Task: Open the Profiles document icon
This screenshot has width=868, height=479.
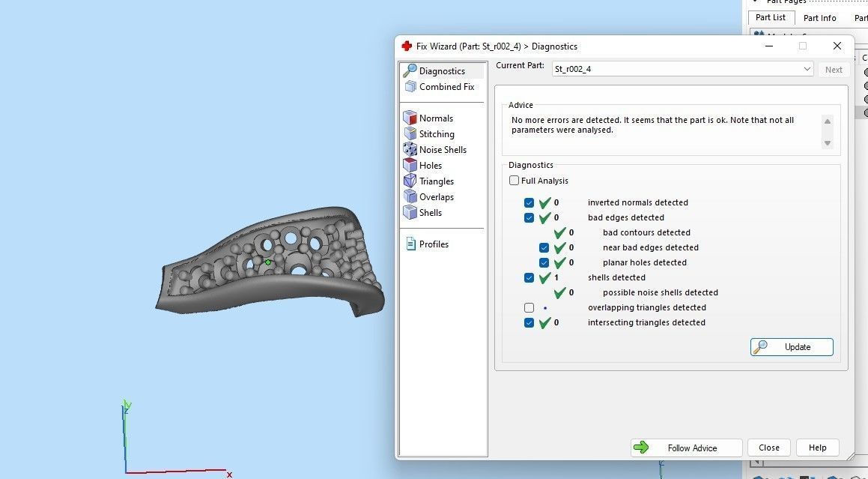Action: tap(410, 244)
